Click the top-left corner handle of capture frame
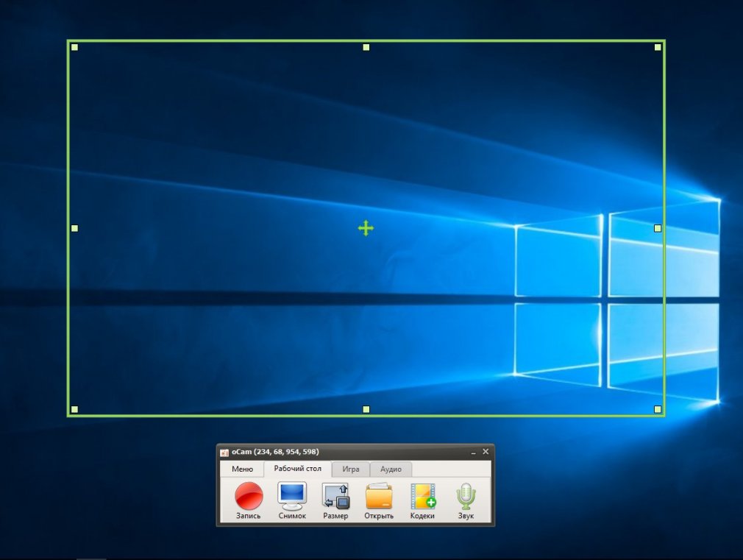743x560 pixels. pyautogui.click(x=74, y=47)
